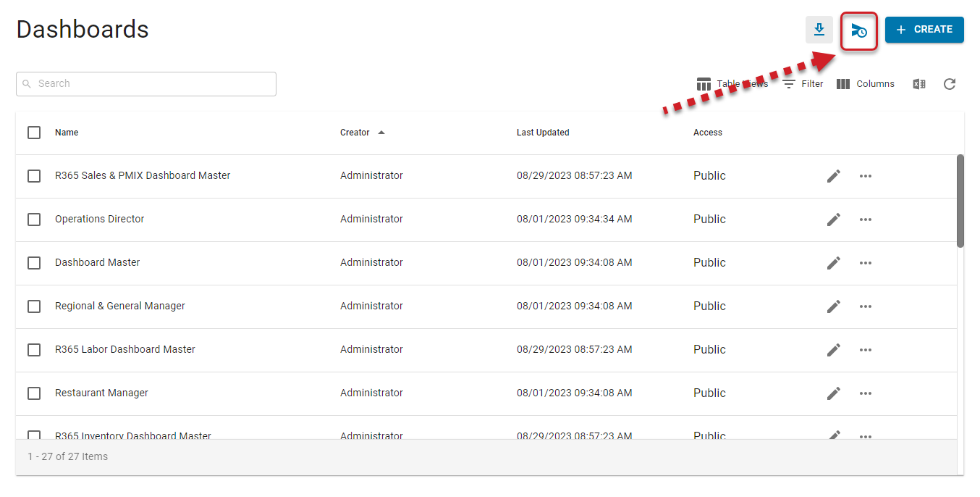Image resolution: width=980 pixels, height=497 pixels.
Task: Click the table's vertical scrollbar thumb
Action: coord(960,201)
